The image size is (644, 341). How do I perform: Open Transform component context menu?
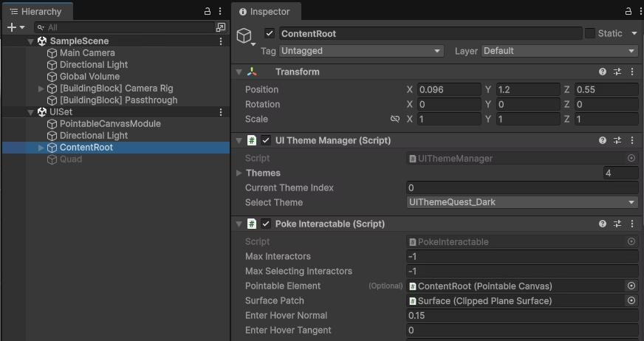(632, 72)
